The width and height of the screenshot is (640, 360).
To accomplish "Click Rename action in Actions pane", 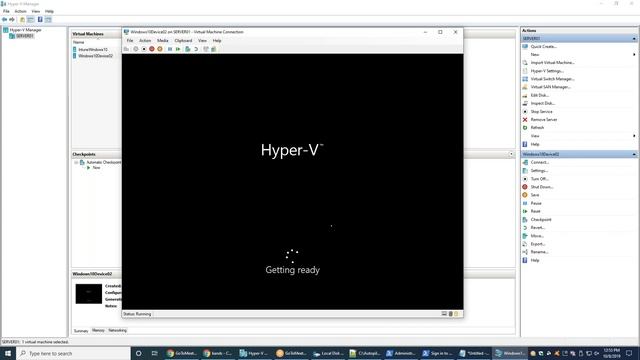I will coord(539,252).
